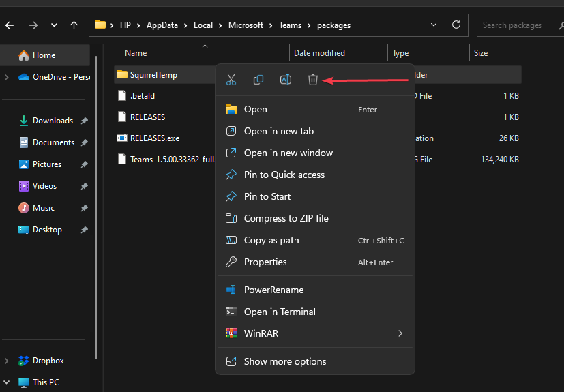Select AppData in the breadcrumb path
Viewport: 564px width, 392px height.
162,25
